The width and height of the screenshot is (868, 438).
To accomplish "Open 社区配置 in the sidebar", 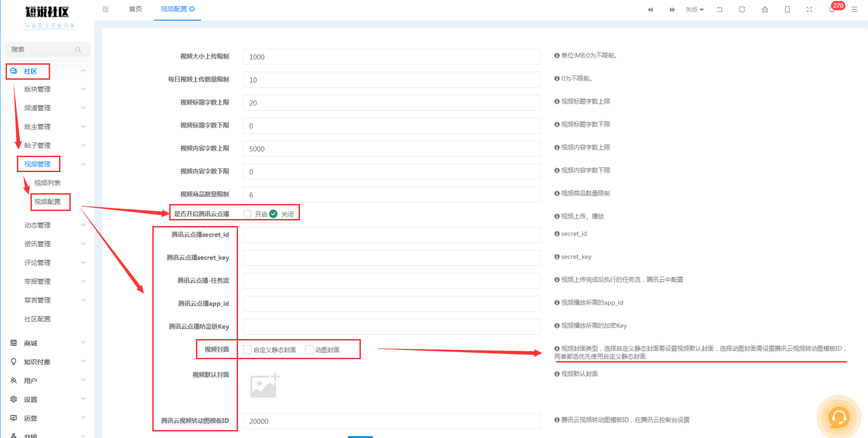I will (37, 319).
